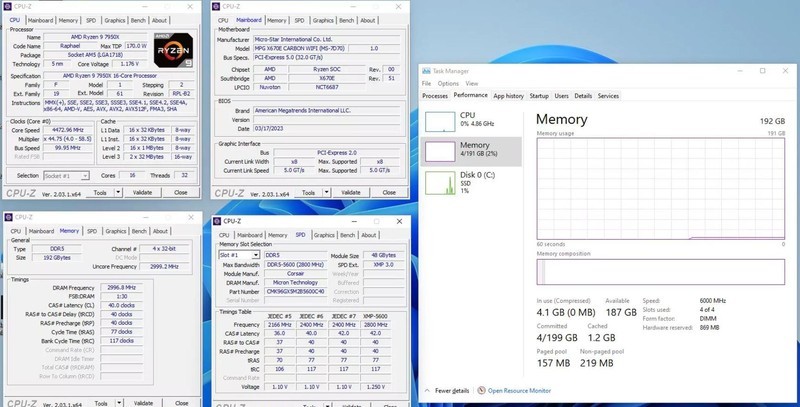Click Module Size value 48 GBytes
Viewport: 800px width, 407px height.
pos(384,255)
